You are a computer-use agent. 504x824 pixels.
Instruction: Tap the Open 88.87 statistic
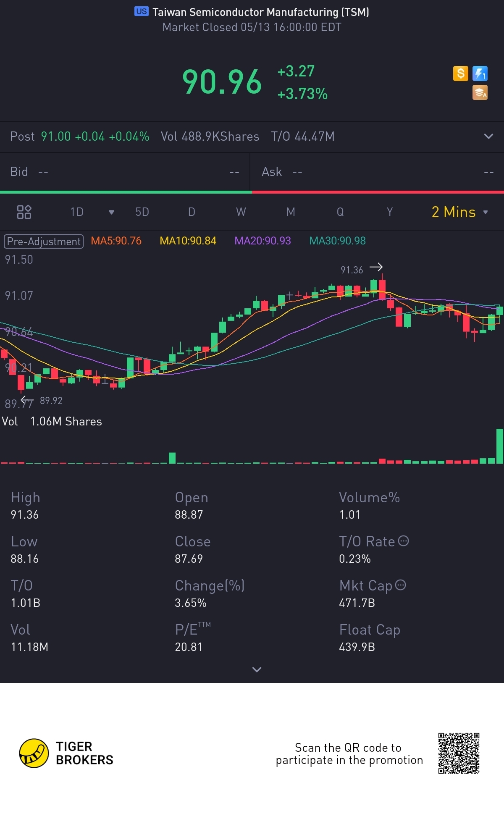(x=192, y=506)
